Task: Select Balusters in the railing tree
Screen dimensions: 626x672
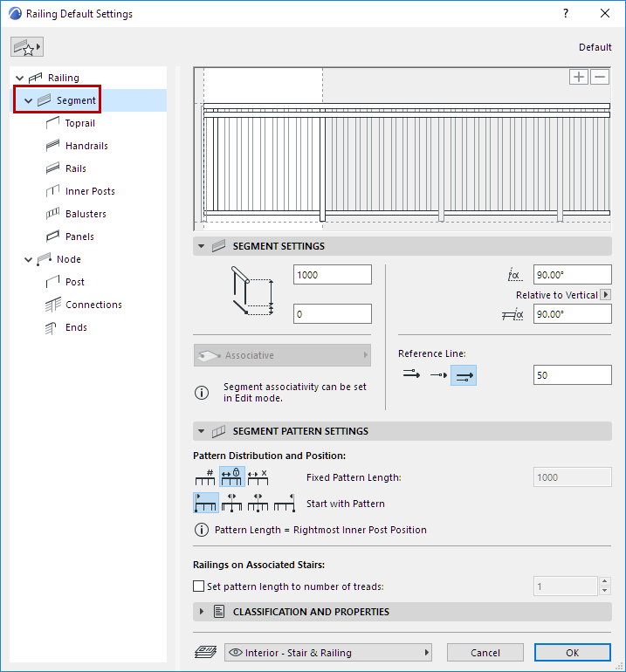Action: click(x=86, y=214)
